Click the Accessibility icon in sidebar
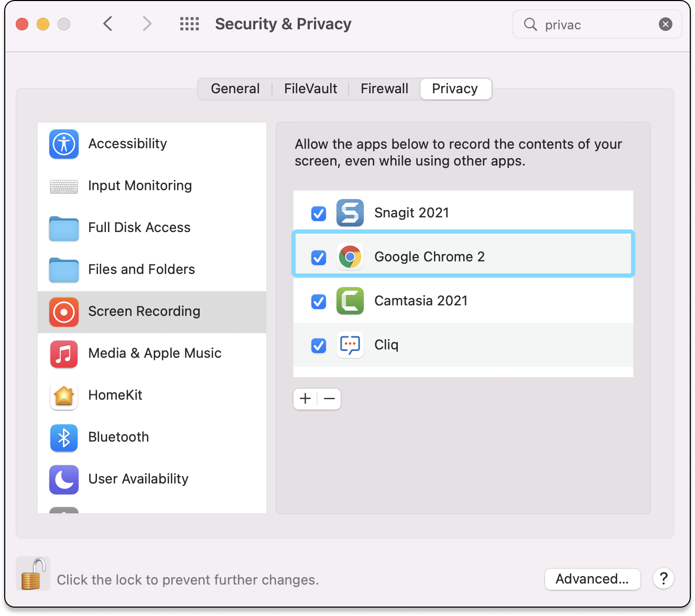Viewport: 695px width, 616px height. point(64,144)
